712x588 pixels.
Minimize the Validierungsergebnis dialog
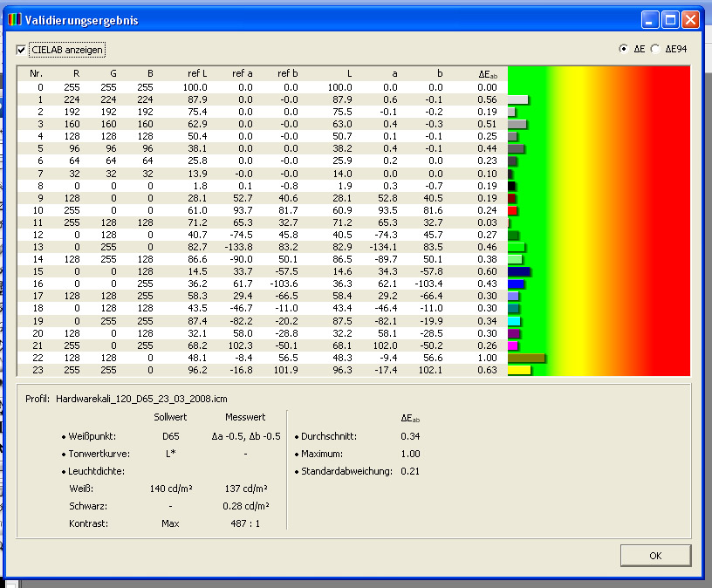pos(650,19)
